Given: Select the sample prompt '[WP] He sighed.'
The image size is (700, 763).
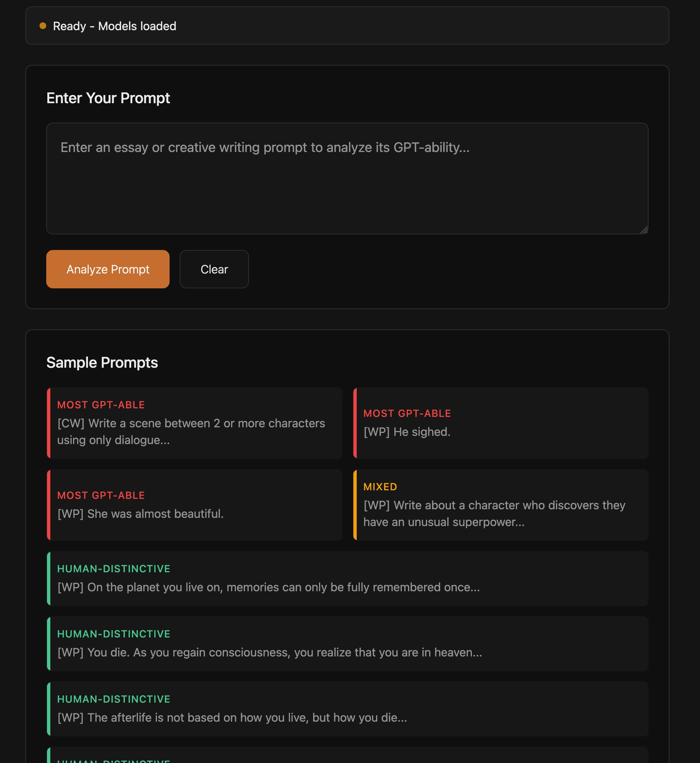Looking at the screenshot, I should pyautogui.click(x=500, y=423).
